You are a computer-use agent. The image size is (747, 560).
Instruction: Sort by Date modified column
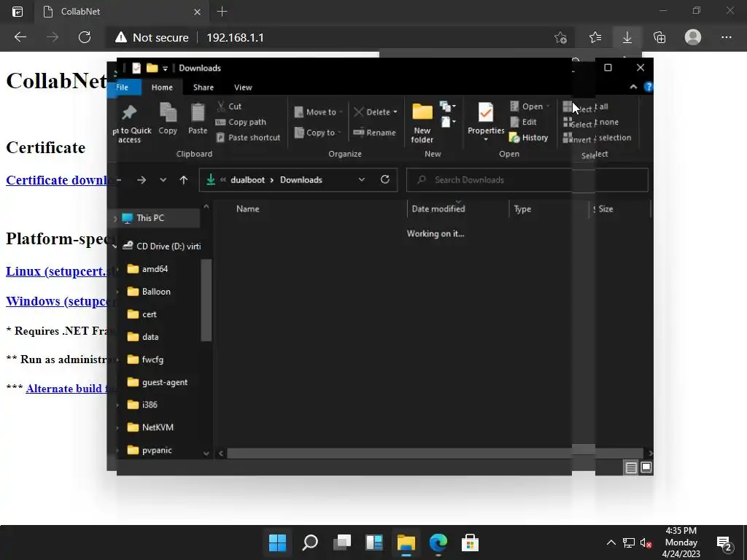[x=438, y=209]
